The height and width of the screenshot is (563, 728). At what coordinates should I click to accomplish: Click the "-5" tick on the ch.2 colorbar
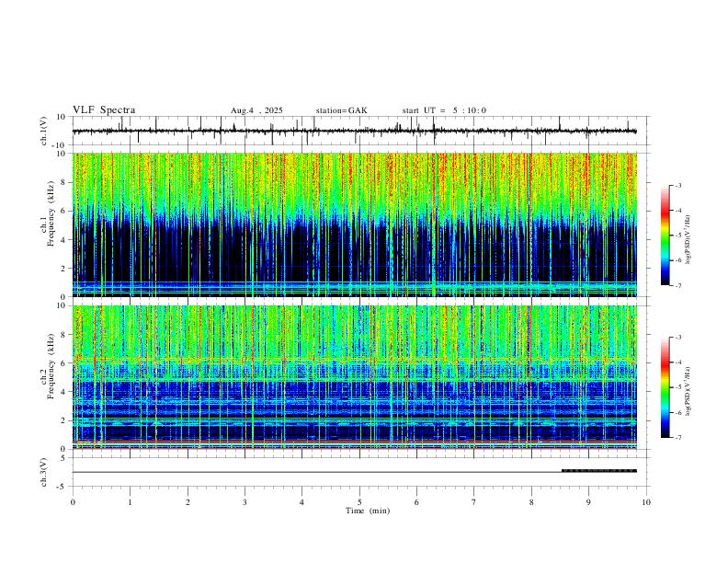(678, 387)
